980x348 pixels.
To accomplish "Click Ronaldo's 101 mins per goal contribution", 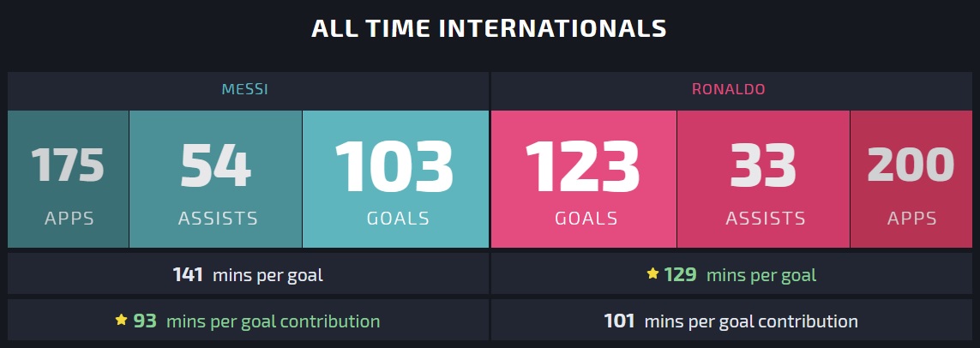I will point(732,320).
